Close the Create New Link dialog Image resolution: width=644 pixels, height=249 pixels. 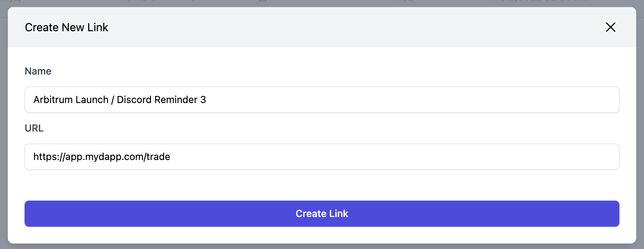(x=610, y=27)
